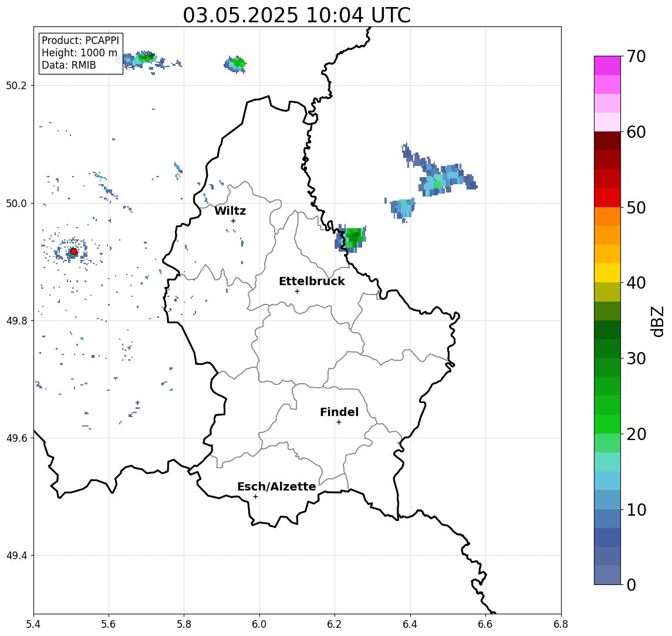Click the 50 colorbar tick label
This screenshot has height=636, width=672.
[636, 208]
